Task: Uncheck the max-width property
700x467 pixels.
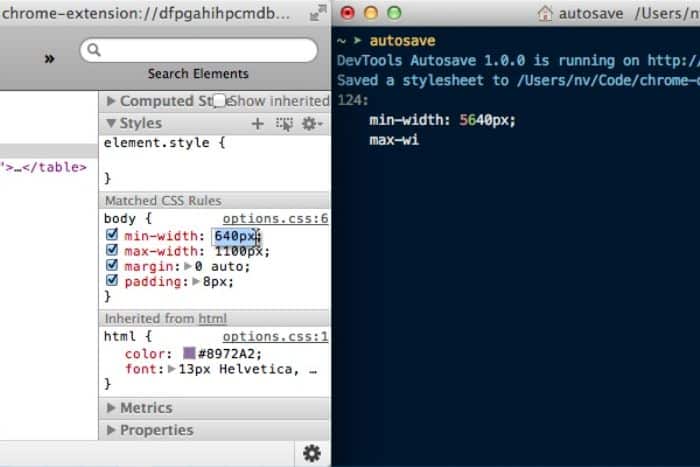Action: pos(112,251)
